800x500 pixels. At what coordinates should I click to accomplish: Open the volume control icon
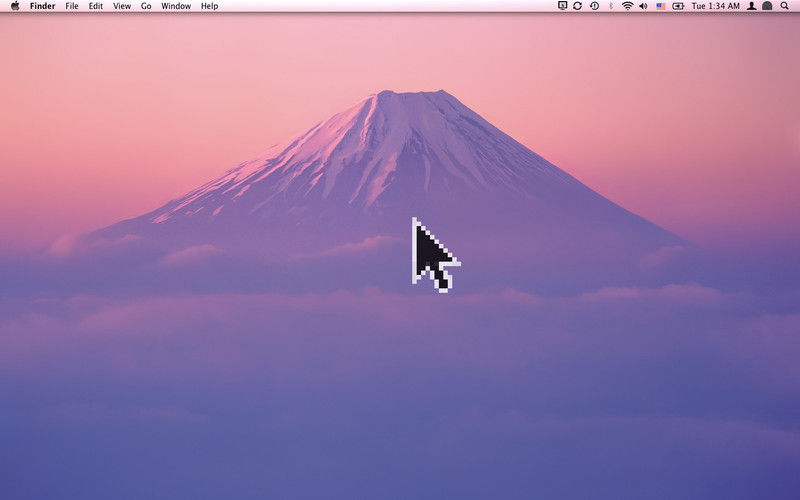click(643, 6)
